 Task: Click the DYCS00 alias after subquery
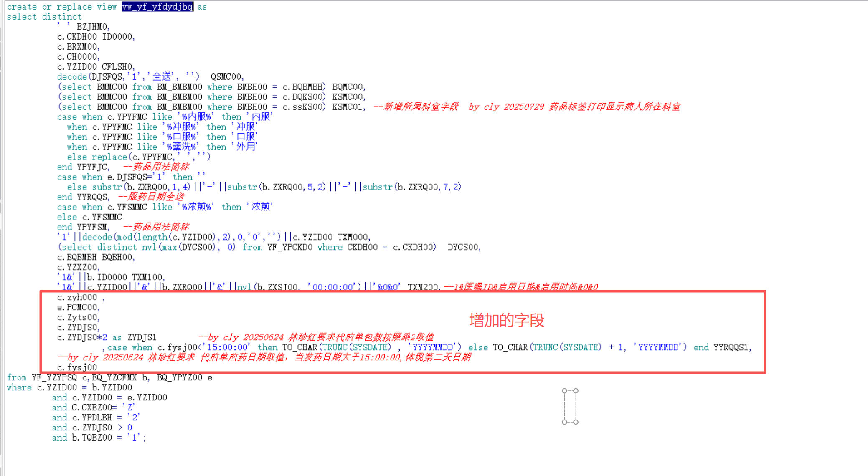(463, 247)
